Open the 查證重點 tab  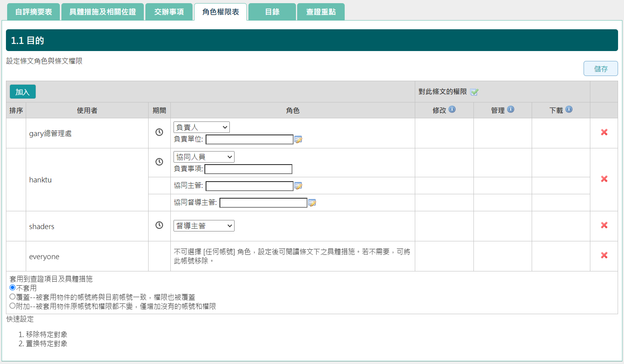pyautogui.click(x=321, y=12)
